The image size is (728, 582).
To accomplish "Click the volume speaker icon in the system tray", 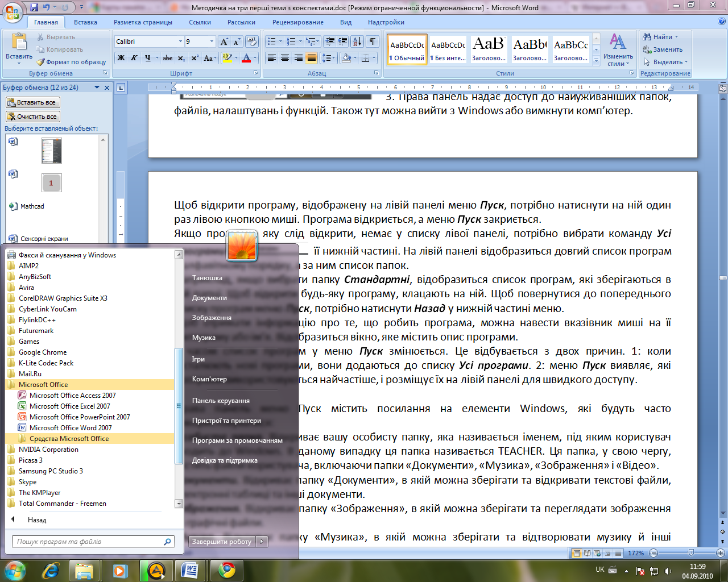I will [x=668, y=571].
